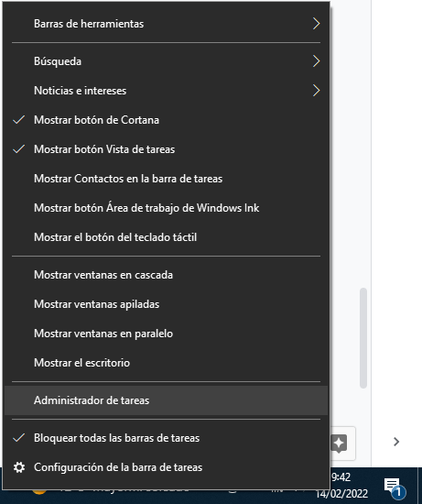The width and height of the screenshot is (422, 504).
Task: Choose Mostrar ventanas en cascada
Action: [x=166, y=275]
